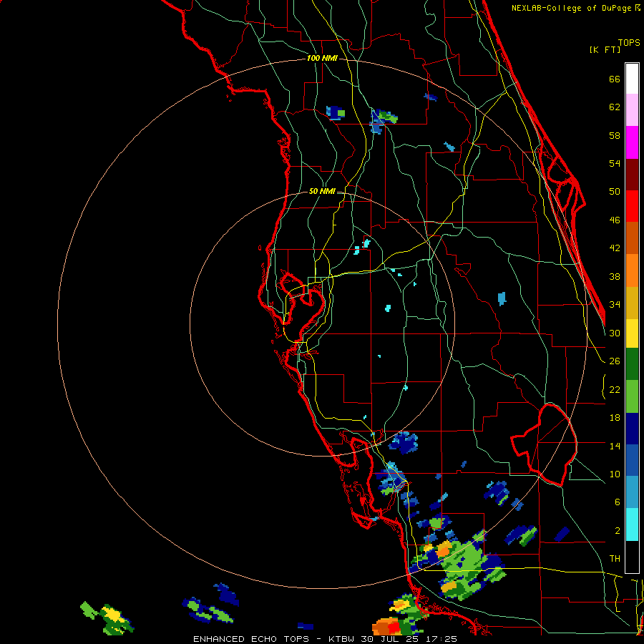
Task: Click the legend value 46
Action: [x=615, y=220]
